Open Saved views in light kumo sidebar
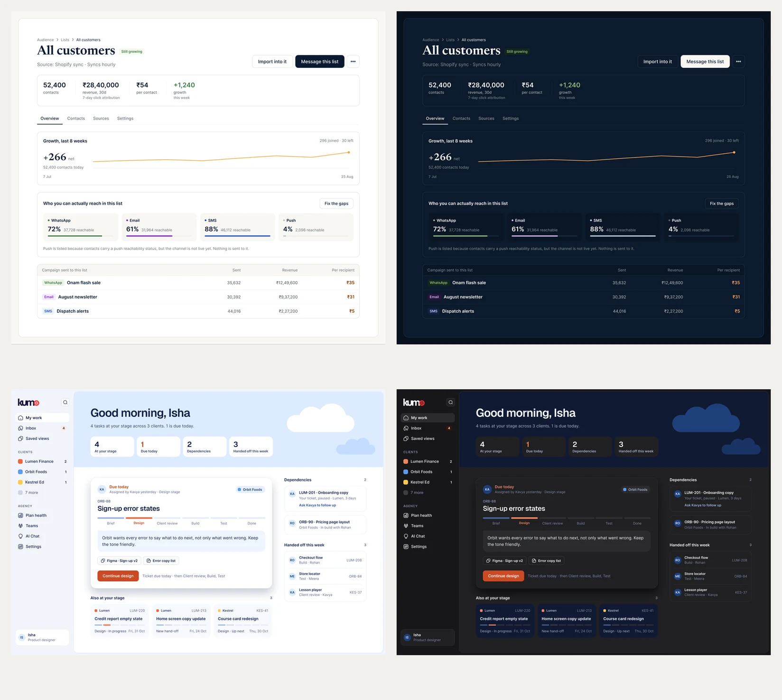 (42, 439)
